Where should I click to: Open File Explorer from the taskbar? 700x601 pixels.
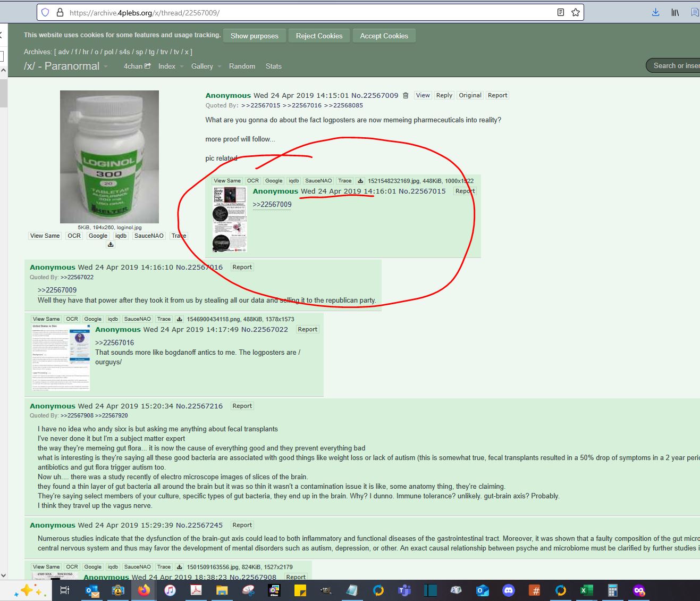point(222,590)
